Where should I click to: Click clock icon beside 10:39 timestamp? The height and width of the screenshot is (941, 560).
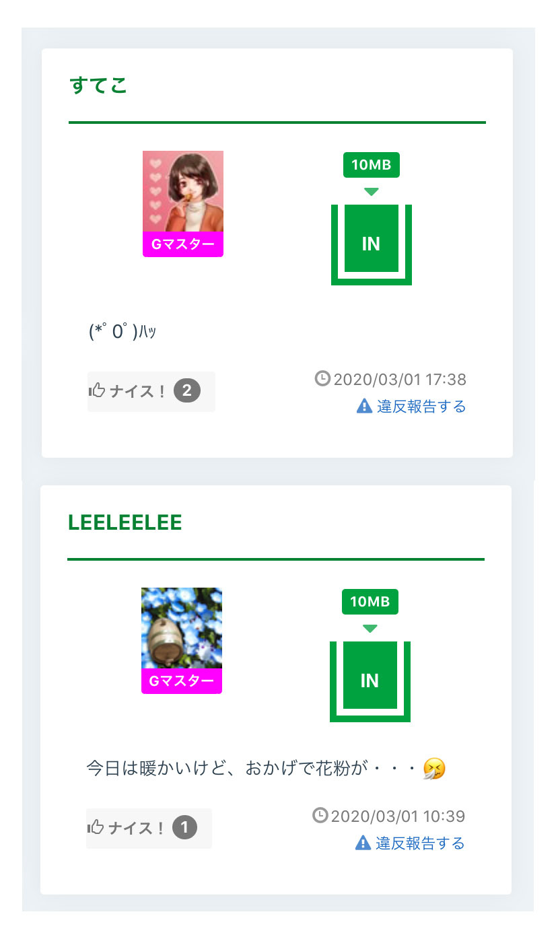pos(320,815)
